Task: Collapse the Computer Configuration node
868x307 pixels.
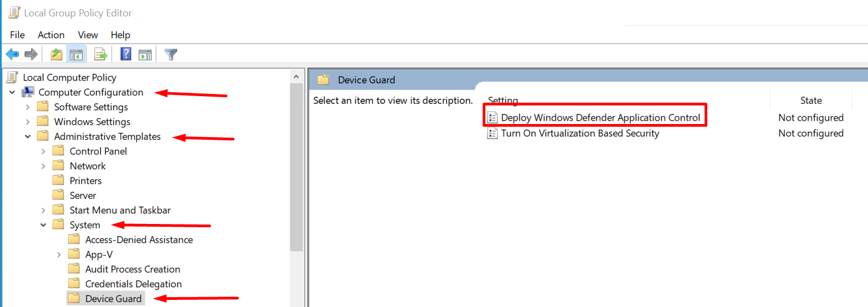Action: pyautogui.click(x=12, y=92)
